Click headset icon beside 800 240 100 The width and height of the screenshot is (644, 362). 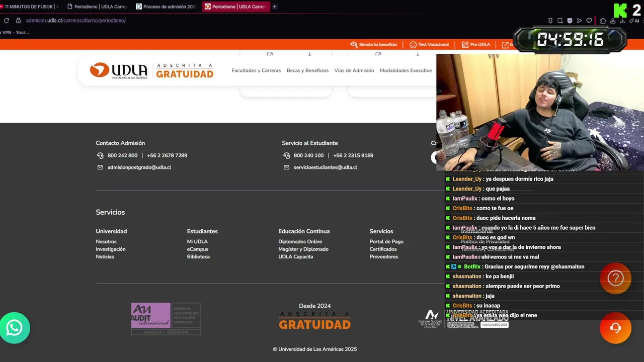point(286,155)
